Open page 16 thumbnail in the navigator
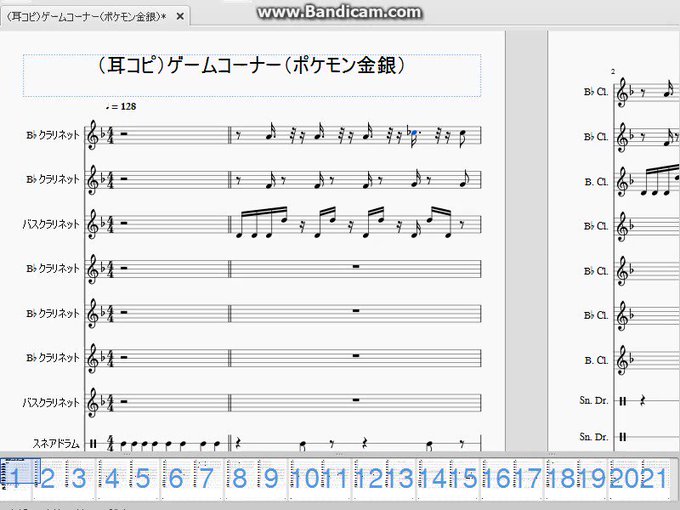The width and height of the screenshot is (680, 510). 496,479
